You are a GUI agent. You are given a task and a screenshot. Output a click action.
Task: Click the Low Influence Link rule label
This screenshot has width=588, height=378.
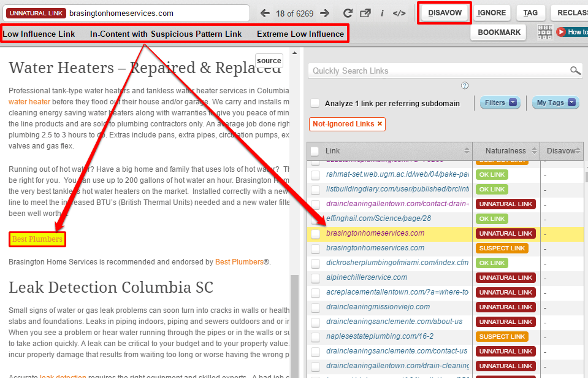coord(39,34)
